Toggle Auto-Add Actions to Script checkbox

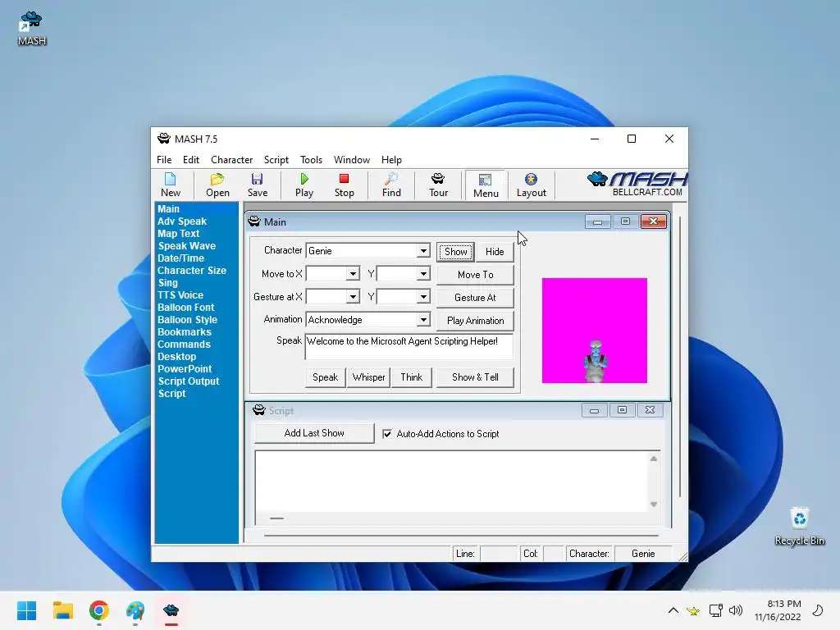387,433
